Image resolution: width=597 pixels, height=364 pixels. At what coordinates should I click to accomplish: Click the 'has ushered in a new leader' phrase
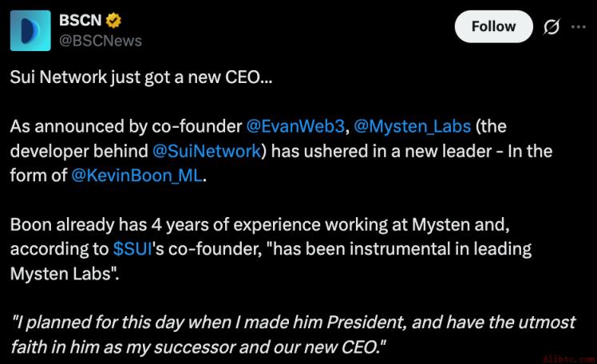382,151
